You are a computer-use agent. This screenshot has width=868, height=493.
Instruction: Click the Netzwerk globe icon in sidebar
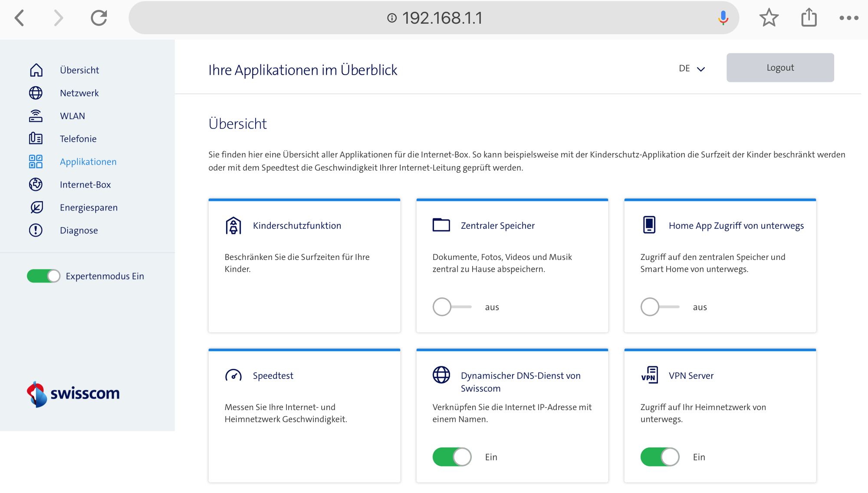coord(36,93)
